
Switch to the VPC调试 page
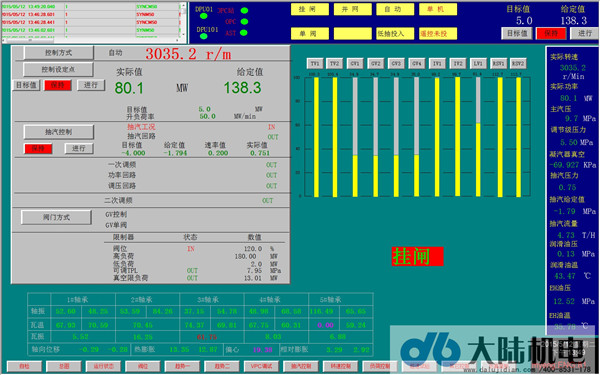[262, 366]
